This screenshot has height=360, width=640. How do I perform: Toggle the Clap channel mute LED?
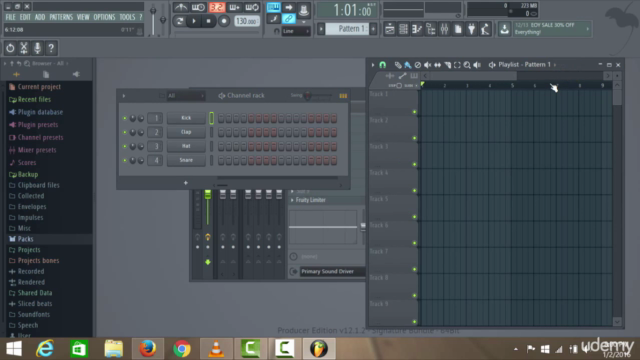(x=124, y=132)
